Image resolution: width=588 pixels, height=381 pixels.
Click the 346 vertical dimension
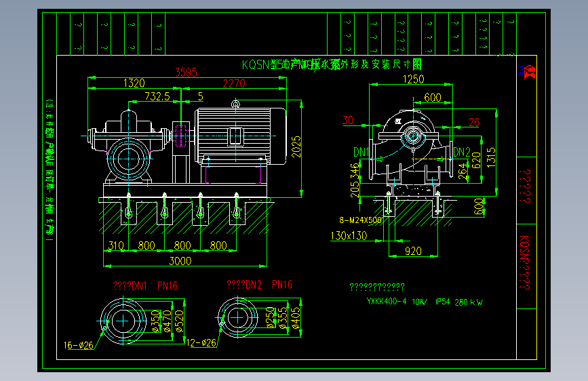tap(355, 171)
